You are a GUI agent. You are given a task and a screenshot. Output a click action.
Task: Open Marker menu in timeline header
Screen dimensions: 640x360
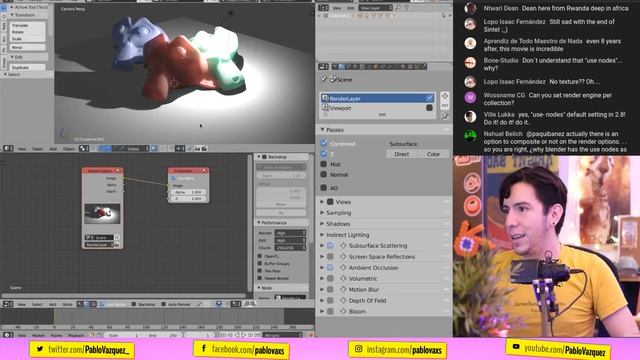38,335
